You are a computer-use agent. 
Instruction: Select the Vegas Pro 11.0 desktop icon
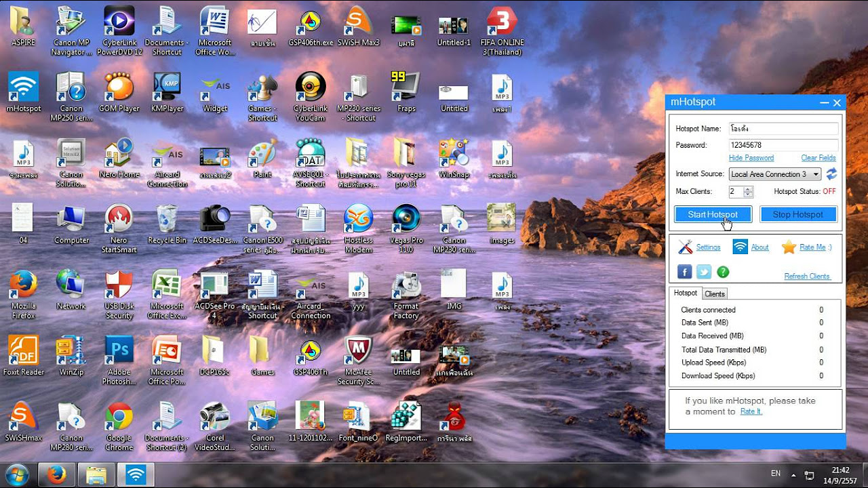[x=406, y=229]
